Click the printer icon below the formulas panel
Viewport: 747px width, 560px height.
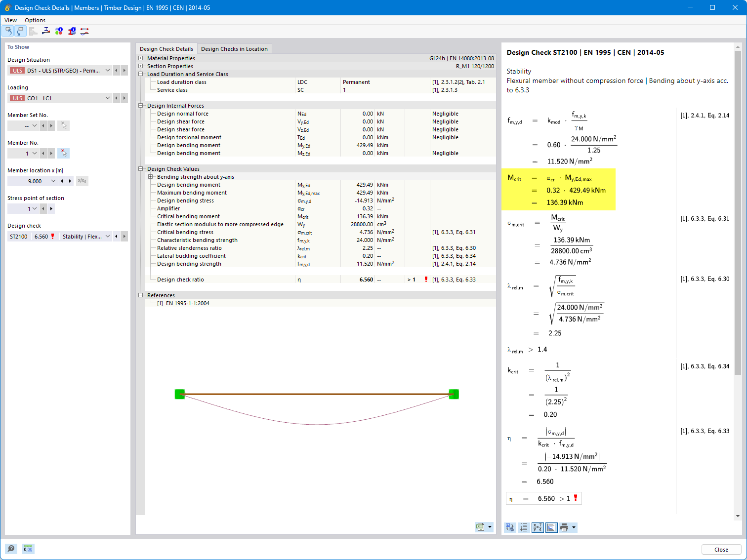[564, 527]
